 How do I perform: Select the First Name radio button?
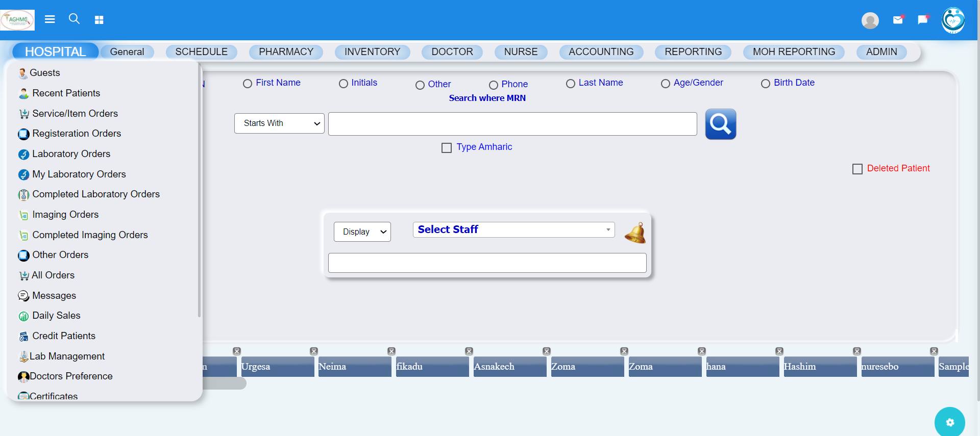point(248,84)
